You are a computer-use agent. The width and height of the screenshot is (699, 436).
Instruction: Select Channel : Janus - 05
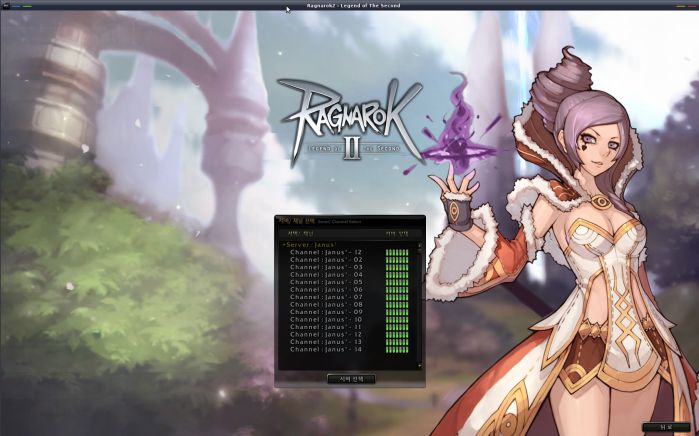pos(326,282)
